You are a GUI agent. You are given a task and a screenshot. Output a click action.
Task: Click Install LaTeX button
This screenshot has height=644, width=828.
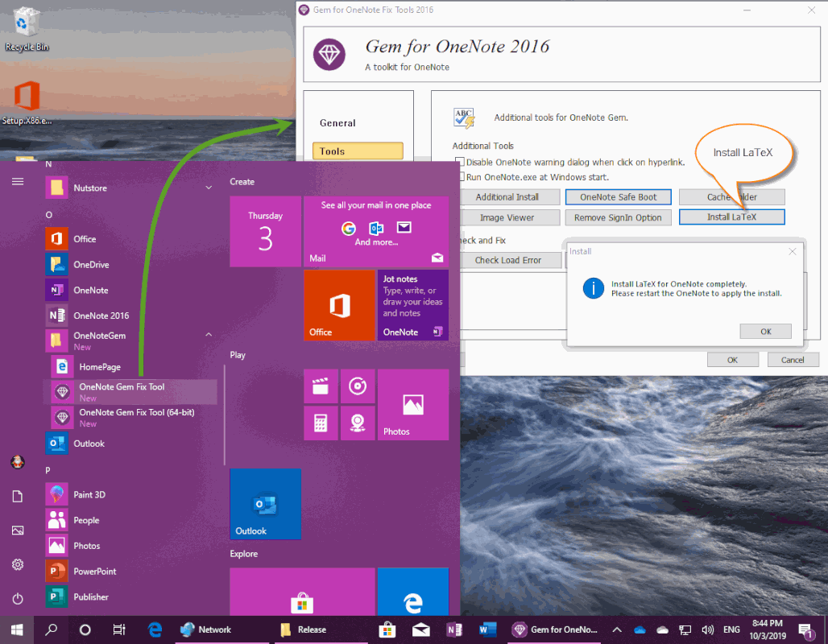click(731, 217)
